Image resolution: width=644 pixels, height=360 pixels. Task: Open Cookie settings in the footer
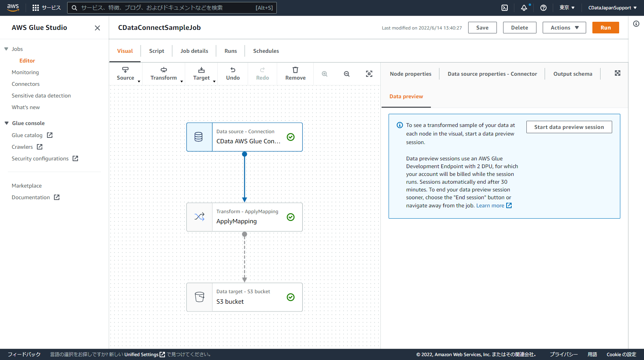(621, 355)
